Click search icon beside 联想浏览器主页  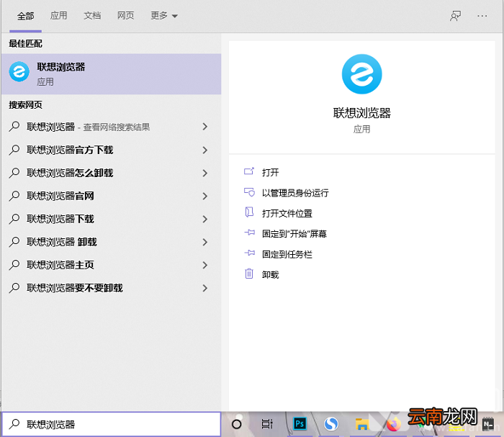tap(14, 265)
